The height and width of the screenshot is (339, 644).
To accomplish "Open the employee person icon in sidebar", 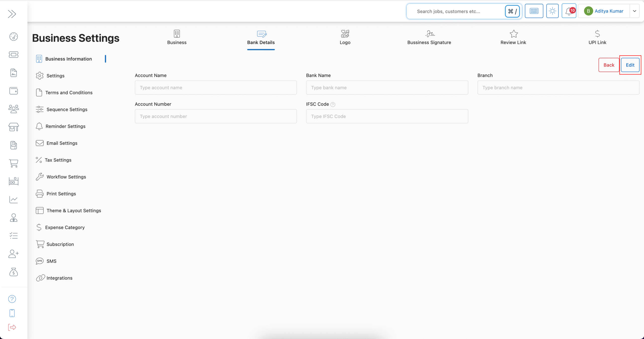I will (14, 218).
